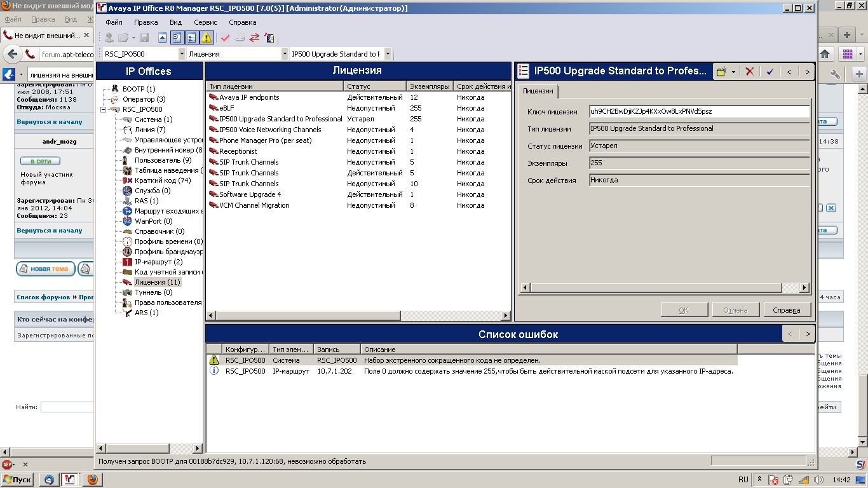This screenshot has height=488, width=868.
Task: Click the license list horizontal scrollbar
Action: (x=358, y=315)
